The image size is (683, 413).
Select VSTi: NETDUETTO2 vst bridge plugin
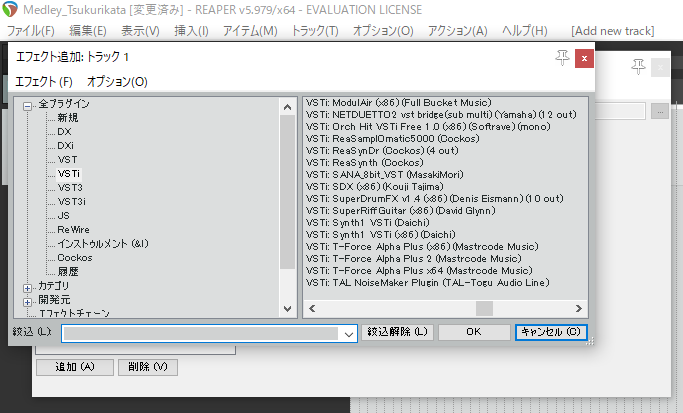pyautogui.click(x=441, y=115)
